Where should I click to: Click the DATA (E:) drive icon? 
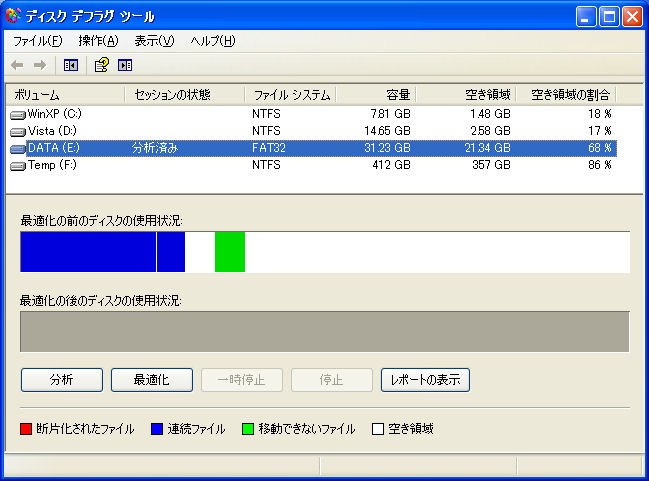pyautogui.click(x=18, y=149)
